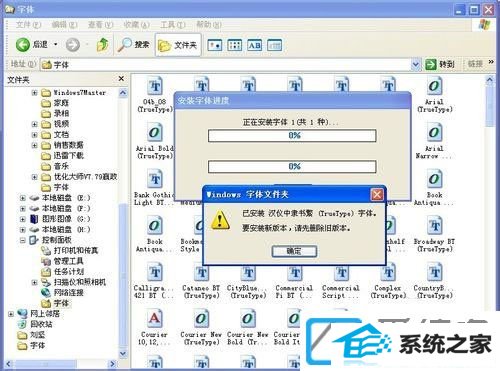The width and height of the screenshot is (500, 371).
Task: Close the Windows 字体文件夹 dialog
Action: click(x=377, y=194)
